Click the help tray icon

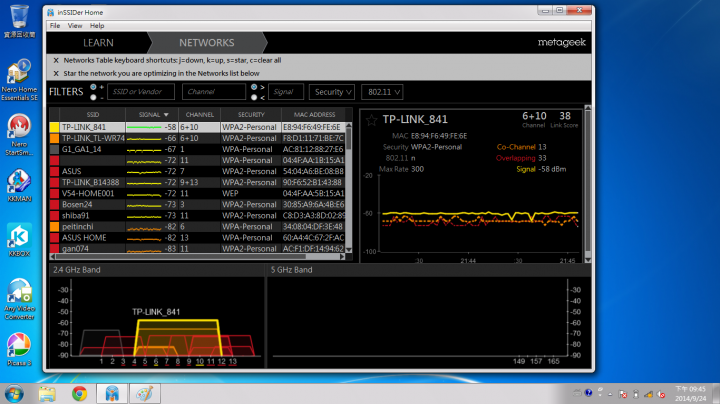[x=588, y=393]
